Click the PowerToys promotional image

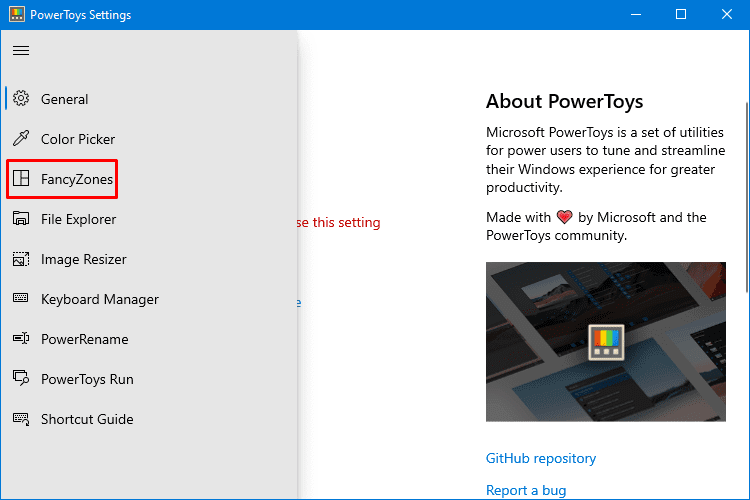(606, 342)
